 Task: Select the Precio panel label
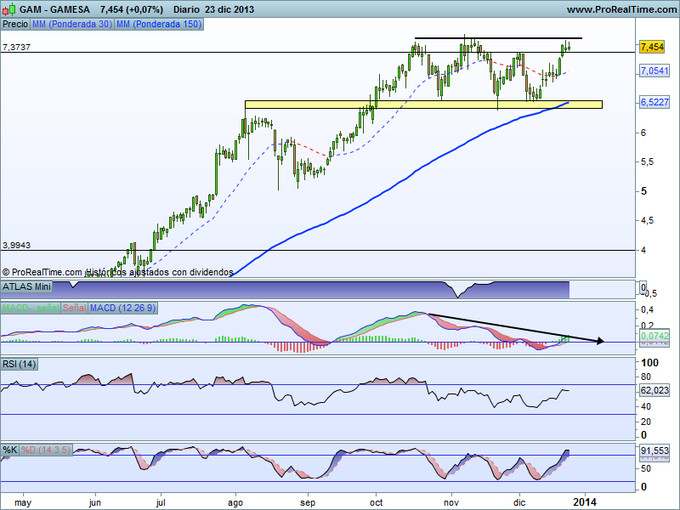click(x=15, y=22)
